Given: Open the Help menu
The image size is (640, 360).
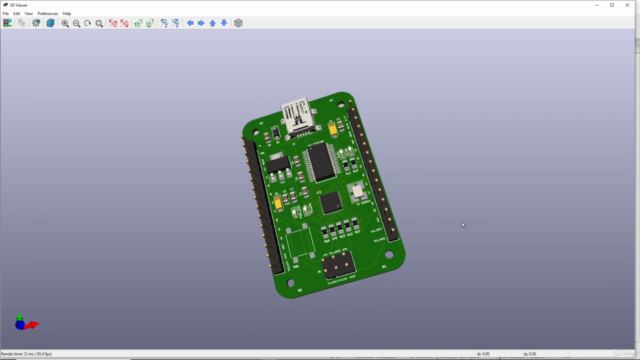Looking at the screenshot, I should click(x=67, y=13).
